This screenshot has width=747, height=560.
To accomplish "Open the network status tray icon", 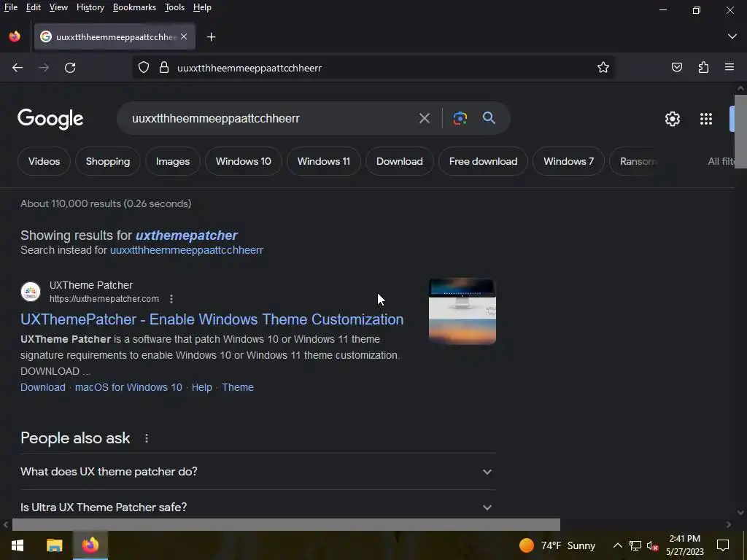I will tap(635, 545).
